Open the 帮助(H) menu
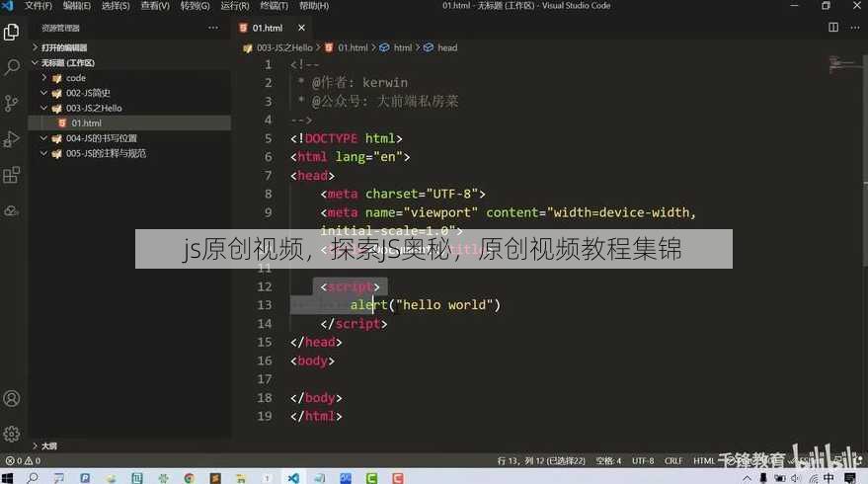868x484 pixels. (x=314, y=6)
